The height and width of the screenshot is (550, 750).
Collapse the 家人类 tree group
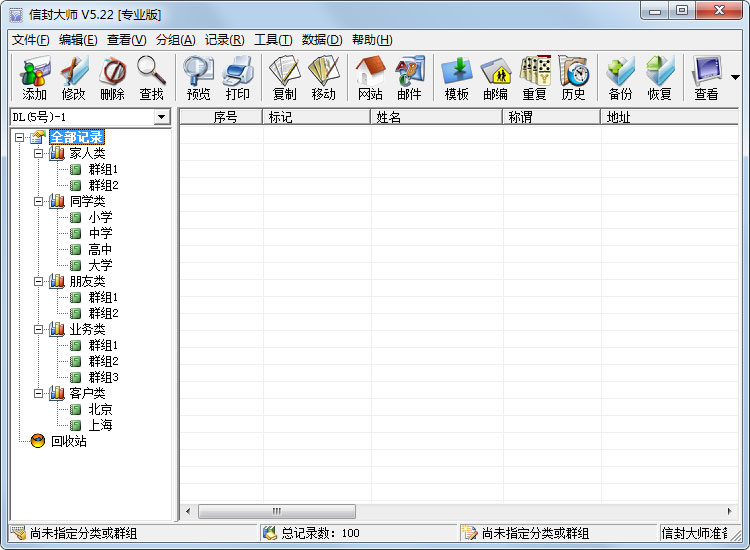(38, 153)
